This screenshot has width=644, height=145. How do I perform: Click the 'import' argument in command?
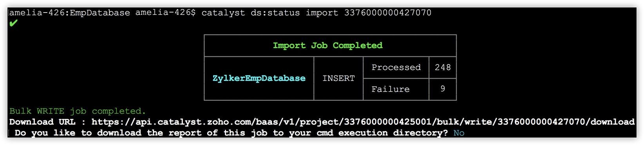322,13
